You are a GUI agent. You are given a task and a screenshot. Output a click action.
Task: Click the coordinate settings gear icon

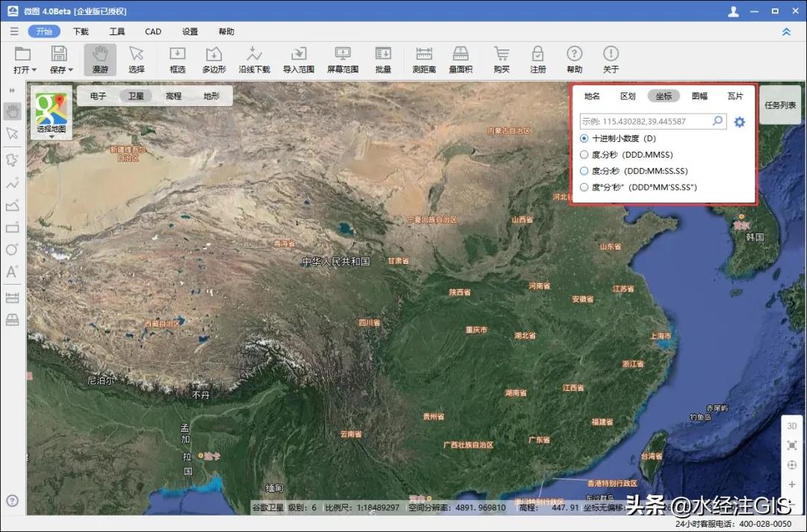pyautogui.click(x=739, y=122)
